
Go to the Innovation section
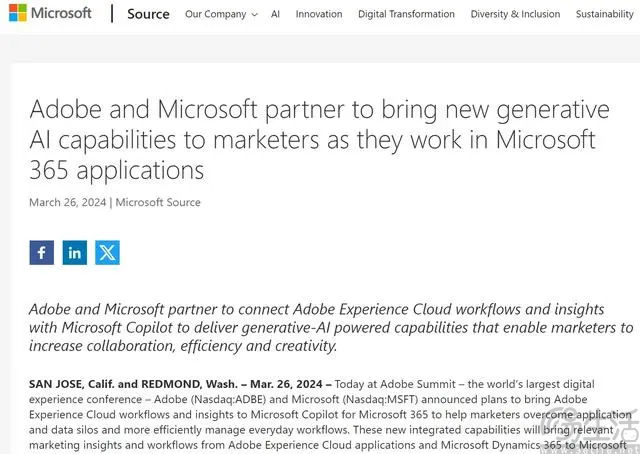click(x=319, y=14)
